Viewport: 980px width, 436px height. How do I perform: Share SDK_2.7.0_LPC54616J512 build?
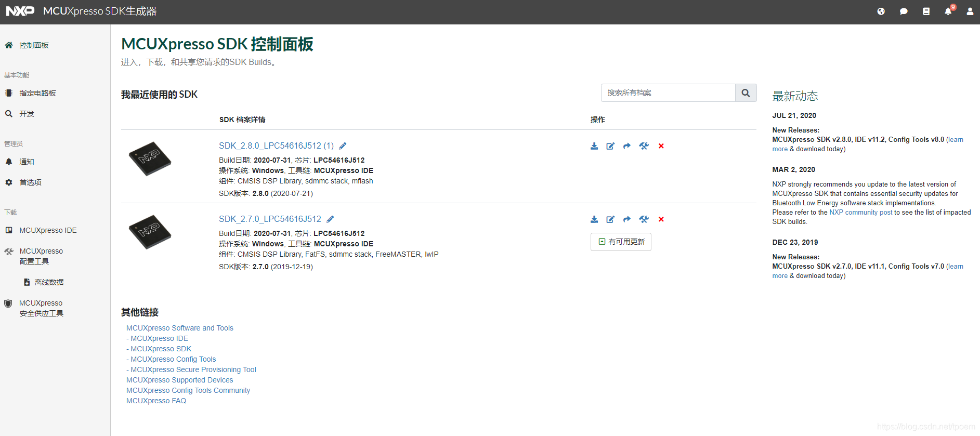627,219
